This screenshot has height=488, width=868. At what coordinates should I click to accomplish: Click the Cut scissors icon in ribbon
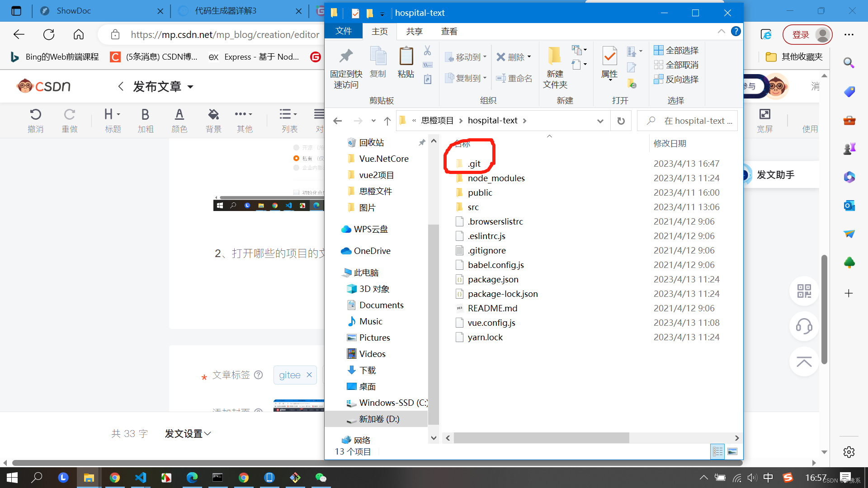pyautogui.click(x=427, y=50)
